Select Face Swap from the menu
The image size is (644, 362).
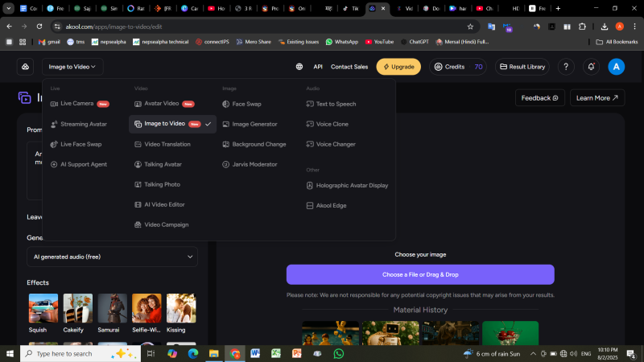[x=246, y=104]
